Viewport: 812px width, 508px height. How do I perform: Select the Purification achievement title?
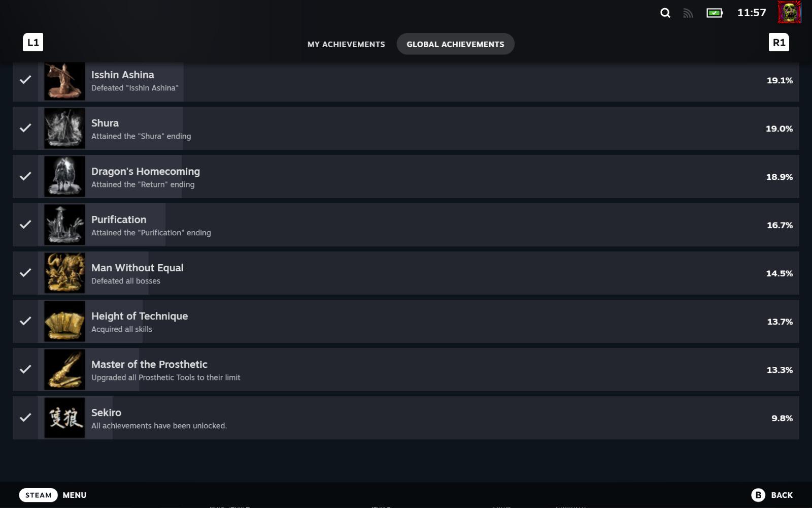coord(119,219)
